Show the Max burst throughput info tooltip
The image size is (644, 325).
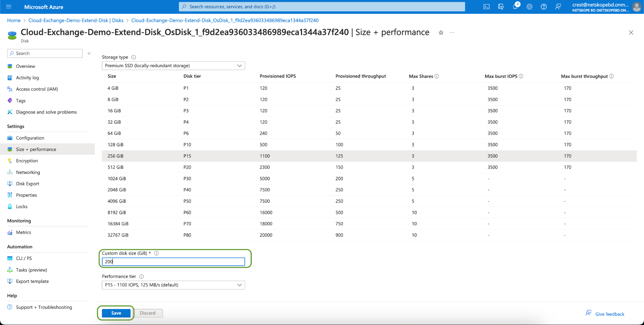(x=611, y=76)
